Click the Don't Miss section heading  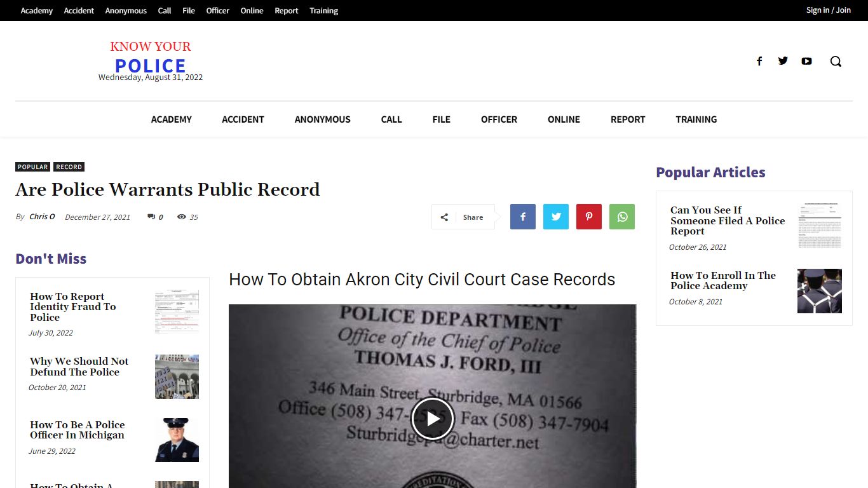pos(51,259)
